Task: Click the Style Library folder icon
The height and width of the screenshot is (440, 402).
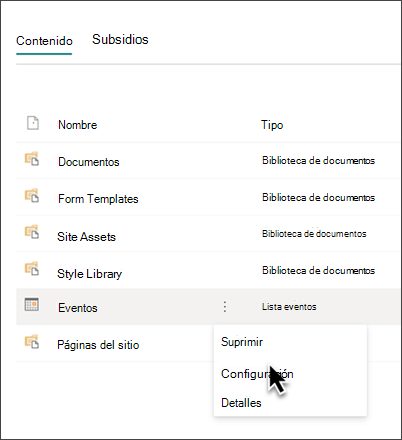Action: 32,269
